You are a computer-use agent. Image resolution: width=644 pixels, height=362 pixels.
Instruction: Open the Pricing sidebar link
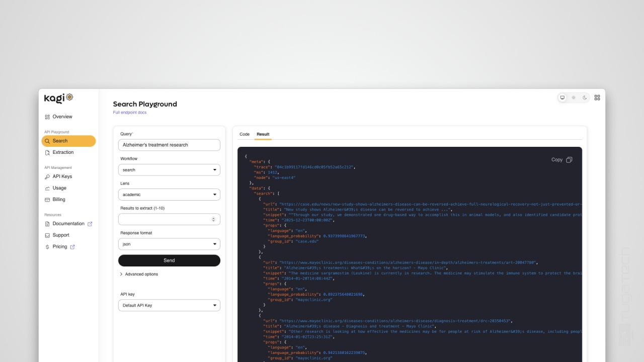(x=60, y=247)
